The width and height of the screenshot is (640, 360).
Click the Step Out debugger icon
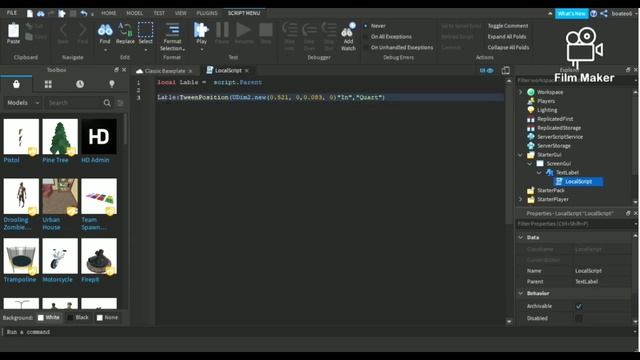click(x=329, y=30)
